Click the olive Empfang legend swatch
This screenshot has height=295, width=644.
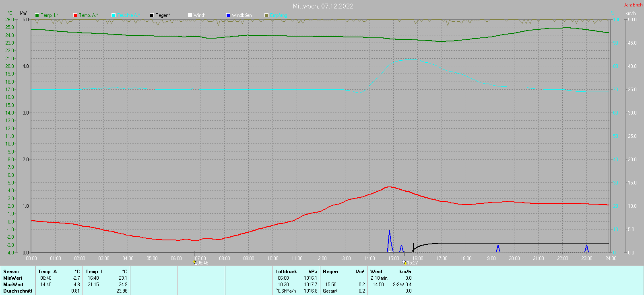[266, 15]
